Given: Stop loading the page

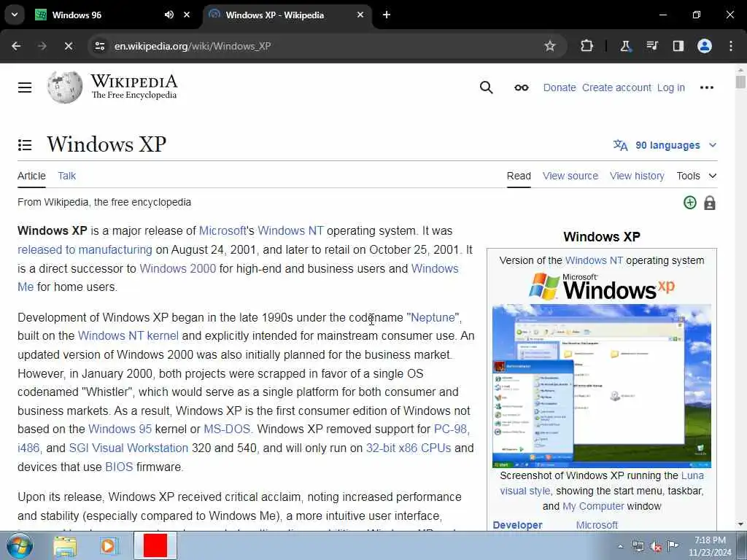Looking at the screenshot, I should click(68, 46).
